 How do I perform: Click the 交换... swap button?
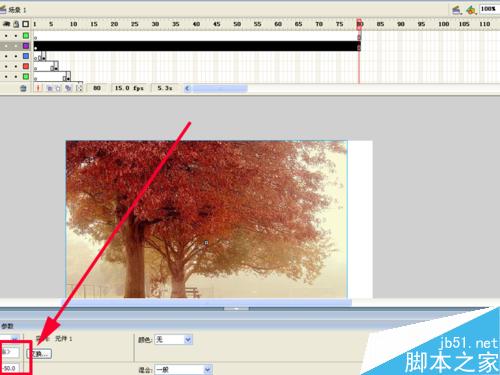click(x=39, y=354)
